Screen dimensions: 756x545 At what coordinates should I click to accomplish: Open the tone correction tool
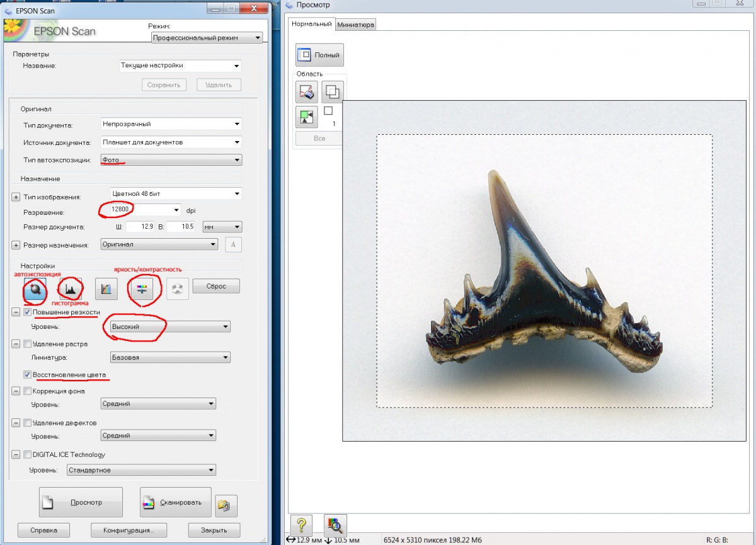[x=106, y=289]
